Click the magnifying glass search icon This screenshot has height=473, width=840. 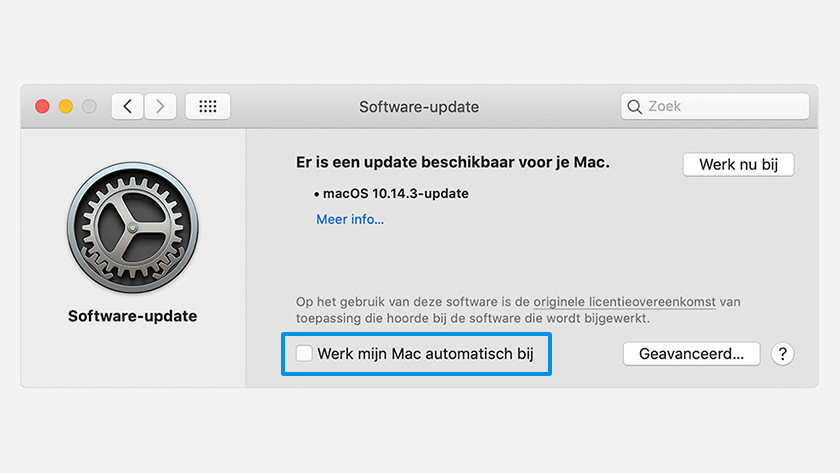point(635,106)
